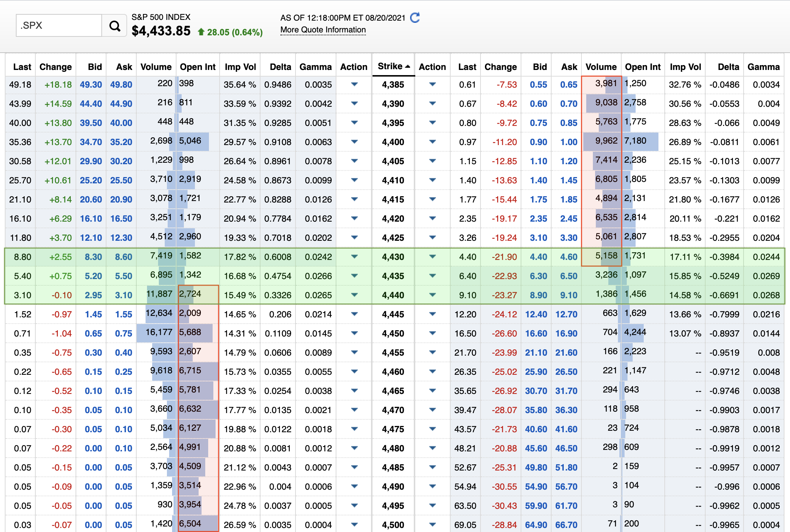Click call ask price 8.60
This screenshot has width=790, height=532.
[123, 257]
